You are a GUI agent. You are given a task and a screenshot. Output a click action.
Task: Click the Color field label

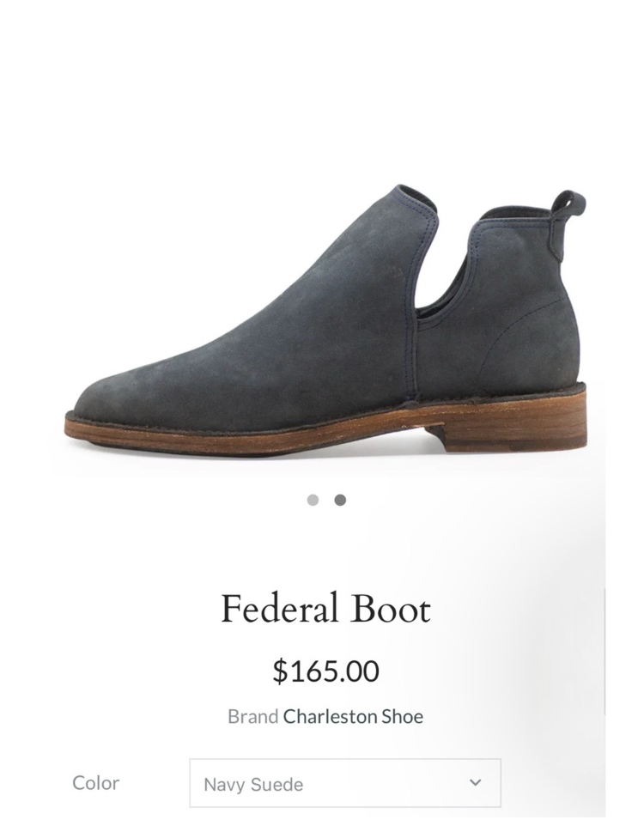click(x=96, y=783)
